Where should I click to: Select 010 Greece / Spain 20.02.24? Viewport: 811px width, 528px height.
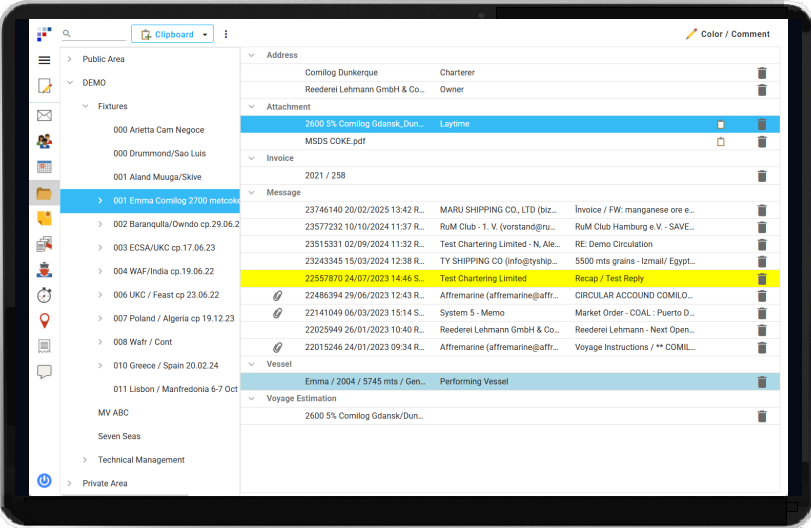point(166,366)
